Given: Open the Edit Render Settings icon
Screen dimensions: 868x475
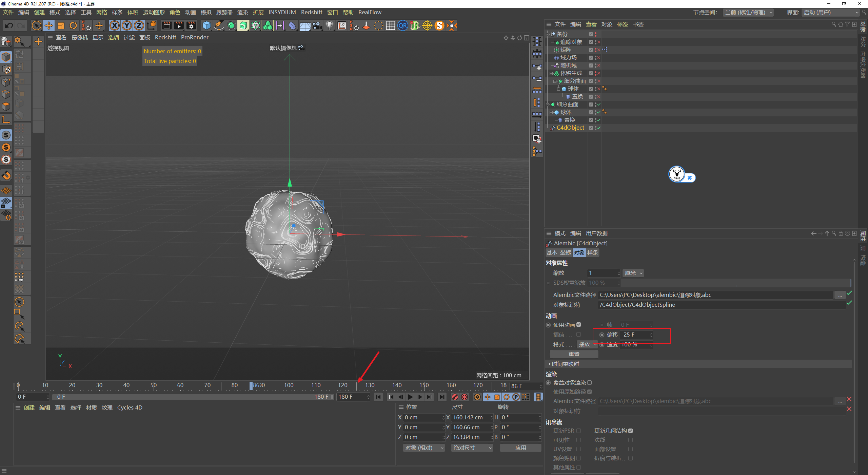Looking at the screenshot, I should [x=191, y=25].
